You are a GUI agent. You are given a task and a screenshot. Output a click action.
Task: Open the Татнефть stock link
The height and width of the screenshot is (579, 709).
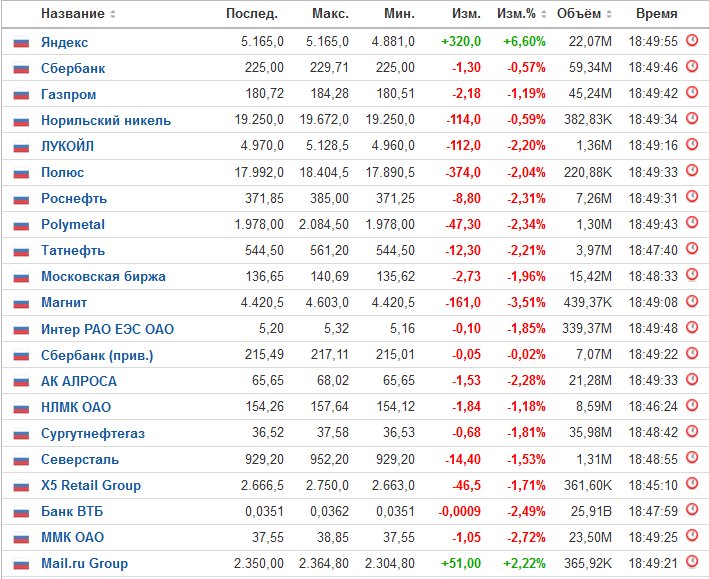(73, 250)
